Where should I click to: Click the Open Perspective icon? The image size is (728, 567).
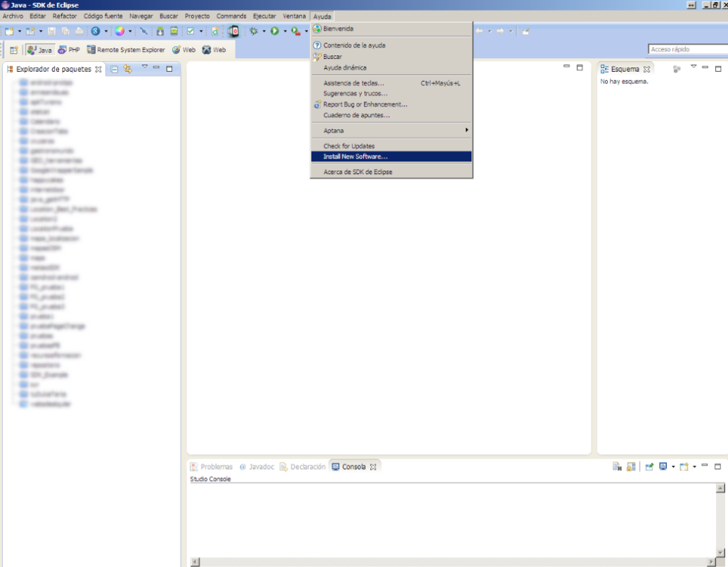point(14,50)
